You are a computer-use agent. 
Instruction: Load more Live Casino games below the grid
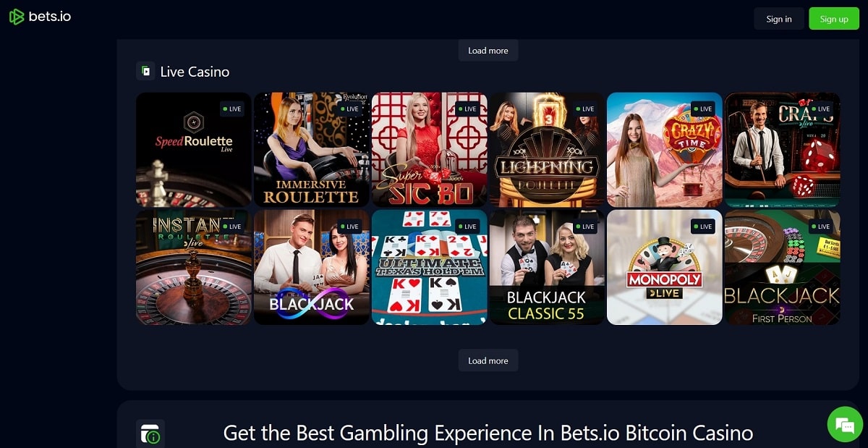488,360
